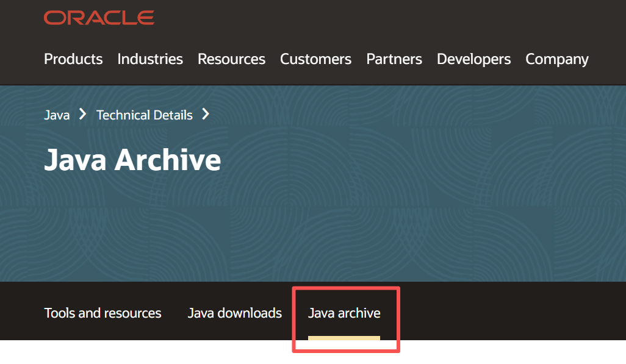Image resolution: width=626 pixels, height=364 pixels.
Task: Go to Technical Details breadcrumb link
Action: [145, 115]
